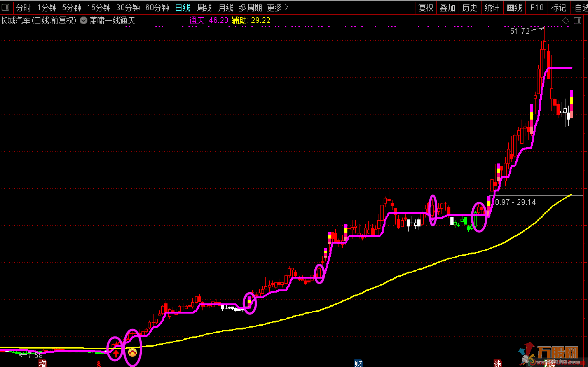588x367 pixels.
Task: Open F10 company information
Action: [537, 8]
